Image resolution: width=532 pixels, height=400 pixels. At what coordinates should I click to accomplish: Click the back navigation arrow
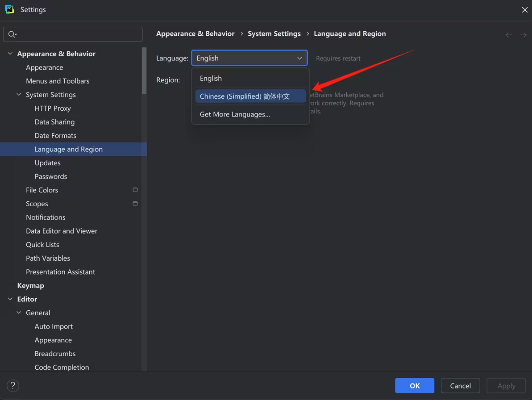pyautogui.click(x=509, y=35)
